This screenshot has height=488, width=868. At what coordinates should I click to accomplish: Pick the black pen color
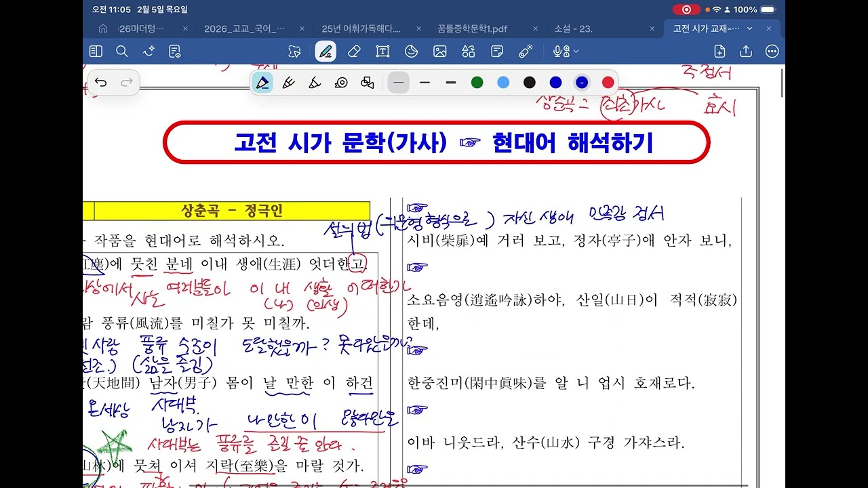tap(530, 83)
